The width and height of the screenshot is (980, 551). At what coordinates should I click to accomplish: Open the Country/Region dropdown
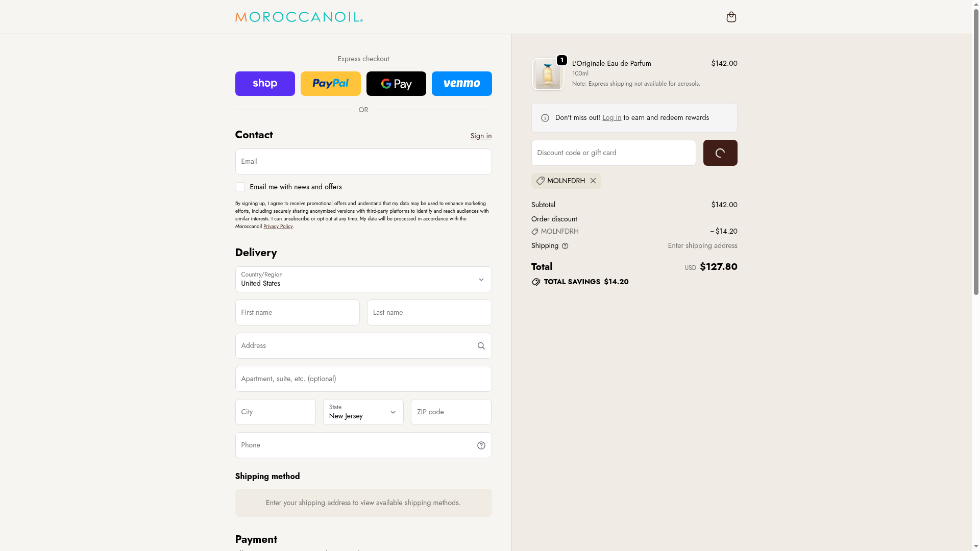point(363,279)
